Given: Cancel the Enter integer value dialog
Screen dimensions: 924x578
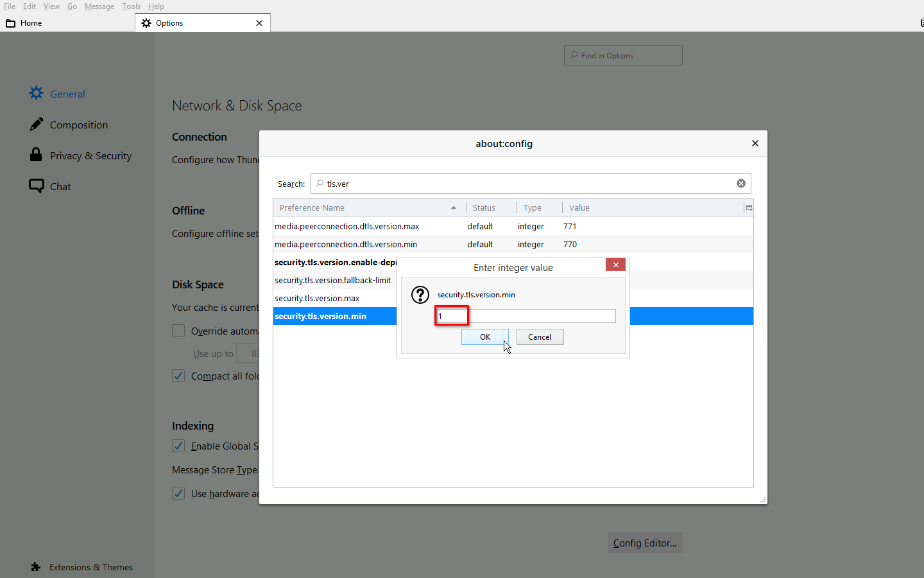Looking at the screenshot, I should click(x=540, y=337).
